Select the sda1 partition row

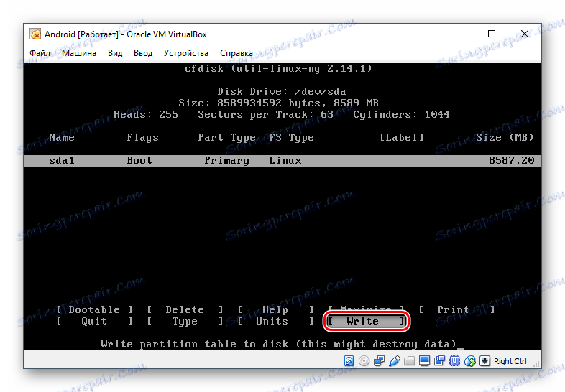coord(282,161)
